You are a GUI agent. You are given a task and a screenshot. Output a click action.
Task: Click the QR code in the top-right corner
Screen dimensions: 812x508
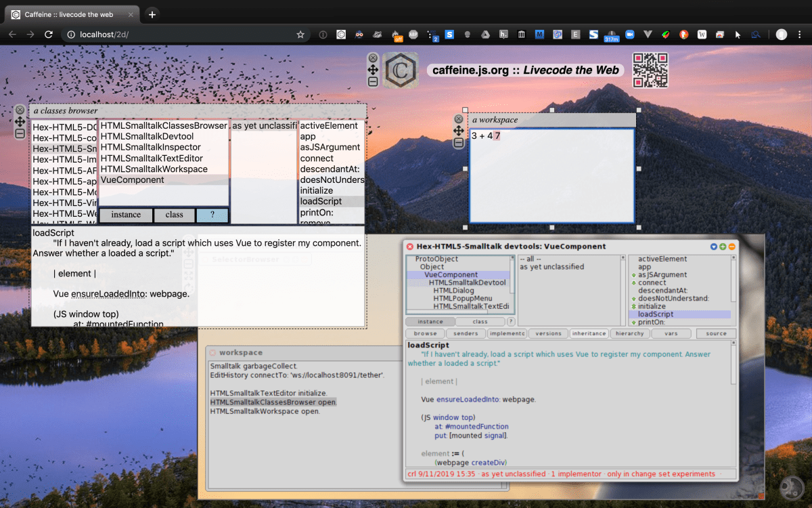pos(650,70)
